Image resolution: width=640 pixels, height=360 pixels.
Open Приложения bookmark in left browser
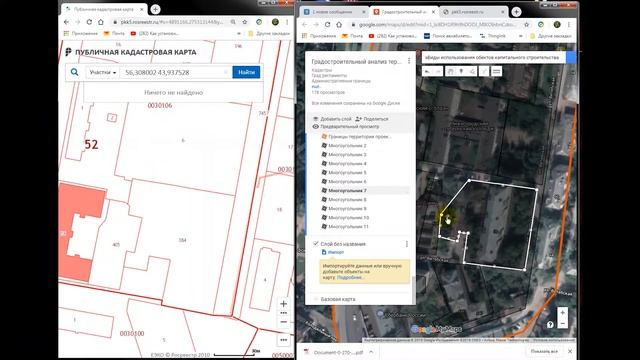pyautogui.click(x=81, y=33)
